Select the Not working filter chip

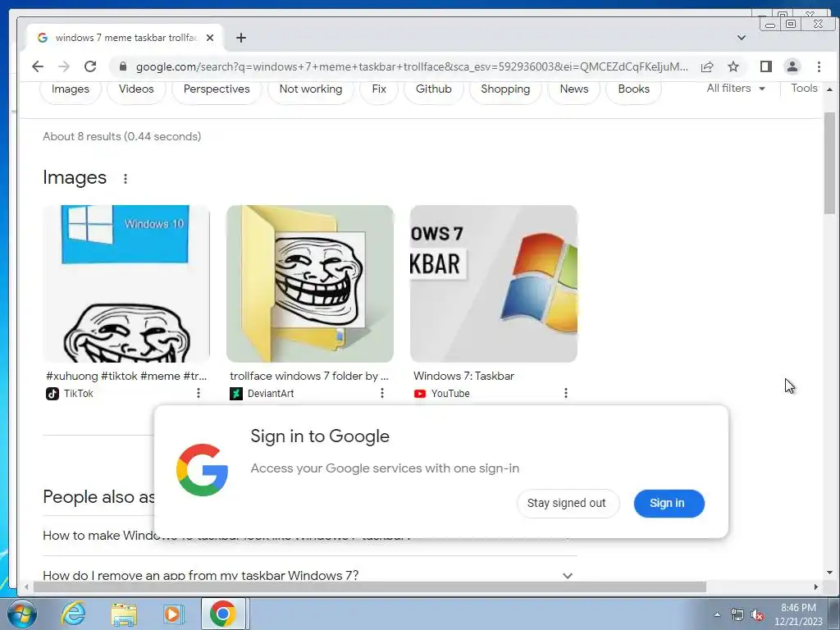(x=311, y=89)
